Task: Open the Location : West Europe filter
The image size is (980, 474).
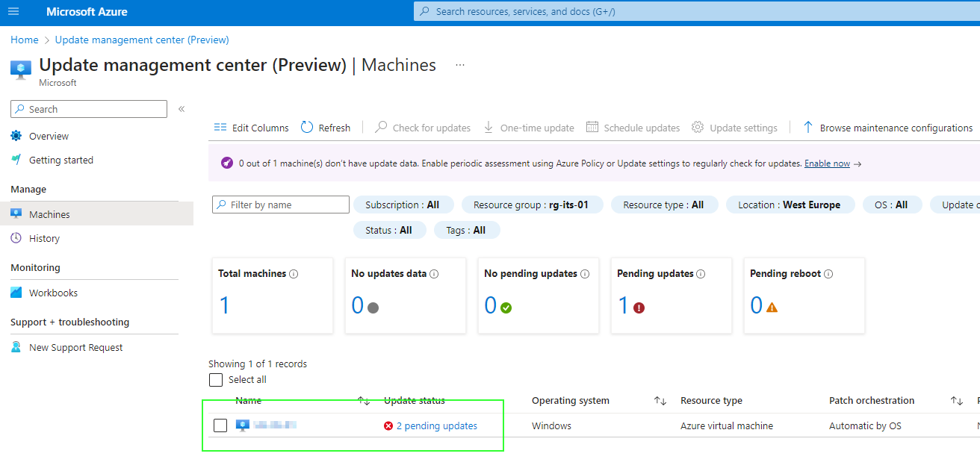Action: pyautogui.click(x=789, y=205)
